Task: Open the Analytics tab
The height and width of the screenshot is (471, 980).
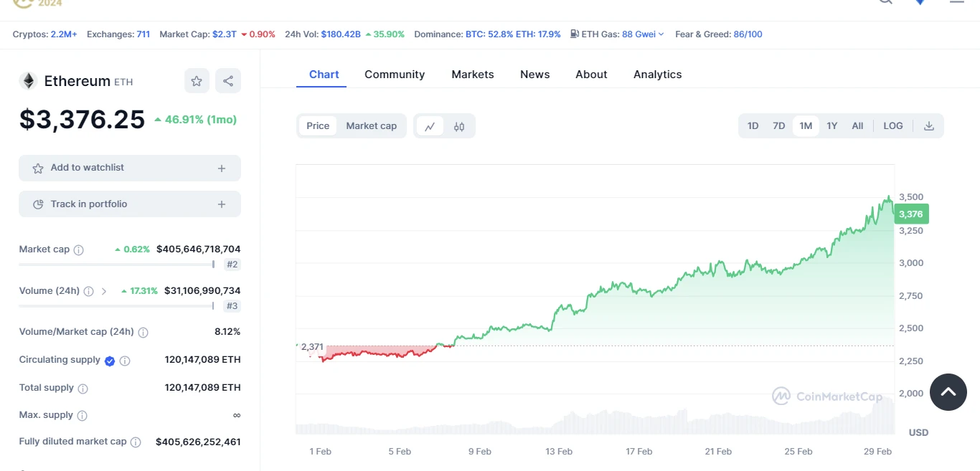Action: pyautogui.click(x=658, y=75)
